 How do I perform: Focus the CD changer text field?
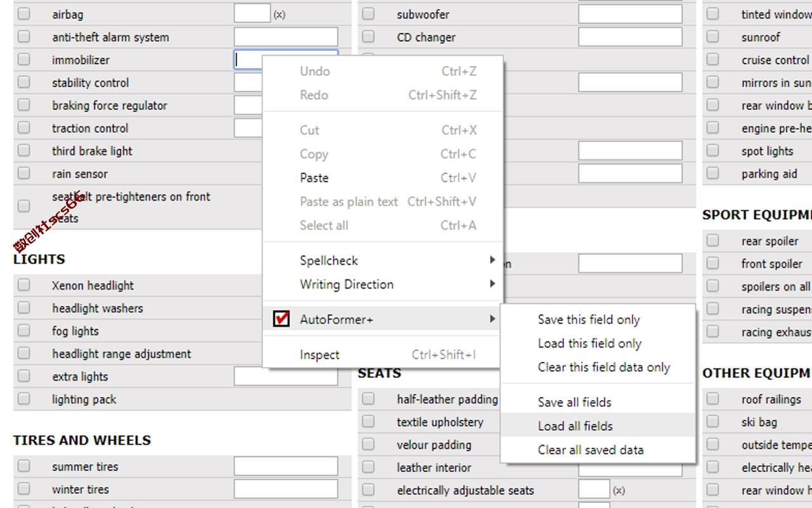631,37
